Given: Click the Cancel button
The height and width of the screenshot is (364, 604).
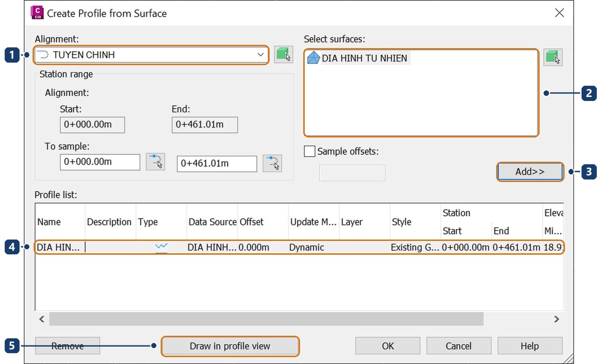Looking at the screenshot, I should coord(459,346).
